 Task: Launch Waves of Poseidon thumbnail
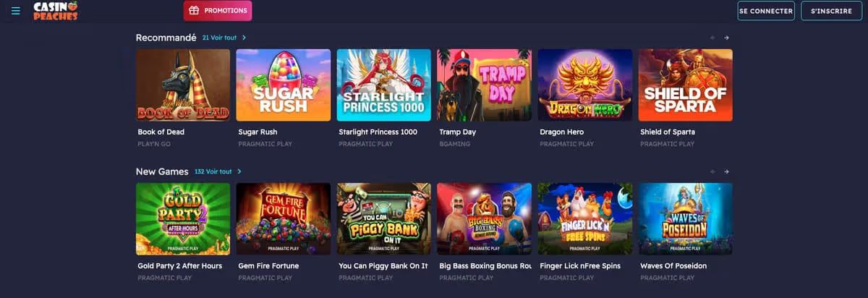(686, 218)
